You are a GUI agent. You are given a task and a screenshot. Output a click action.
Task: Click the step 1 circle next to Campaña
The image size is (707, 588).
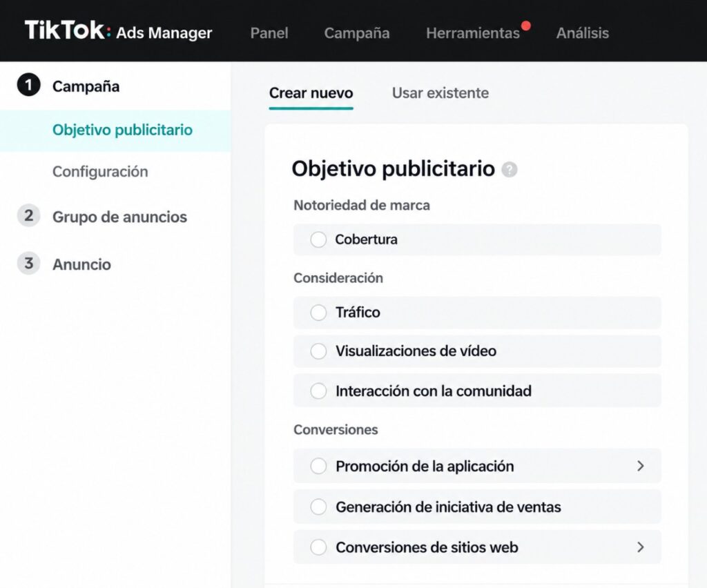29,85
